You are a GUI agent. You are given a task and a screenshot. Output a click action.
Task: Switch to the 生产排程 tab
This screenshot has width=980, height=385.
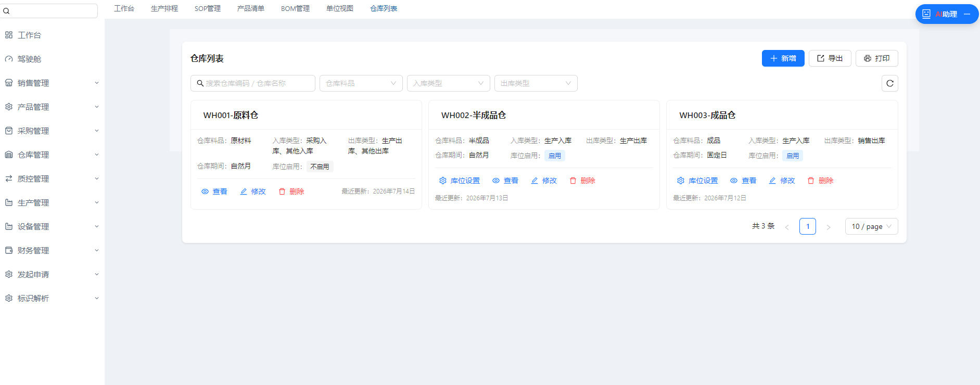(164, 8)
